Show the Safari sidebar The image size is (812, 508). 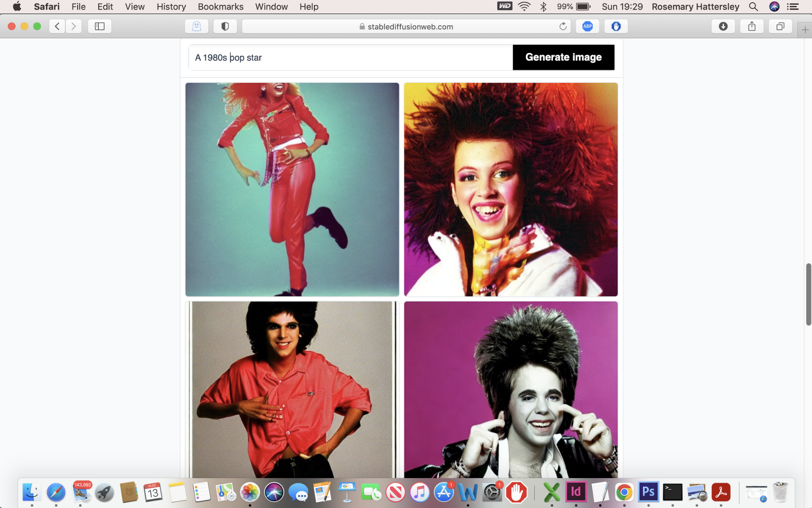coord(99,26)
